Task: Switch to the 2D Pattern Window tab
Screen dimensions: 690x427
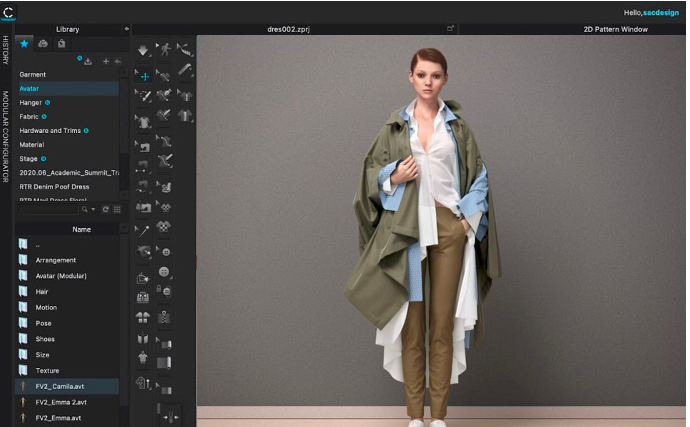Action: (x=615, y=29)
